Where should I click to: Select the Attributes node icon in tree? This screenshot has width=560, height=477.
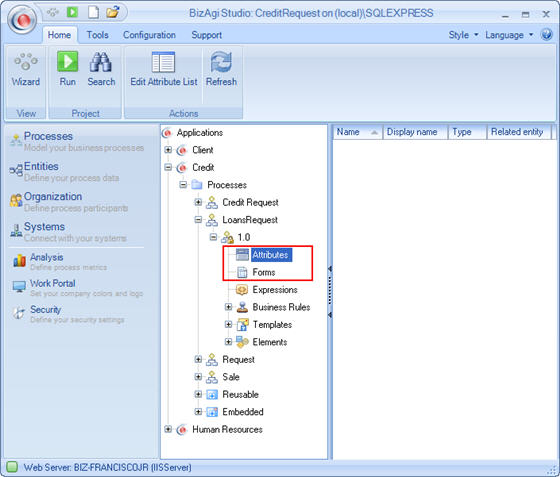pos(242,255)
